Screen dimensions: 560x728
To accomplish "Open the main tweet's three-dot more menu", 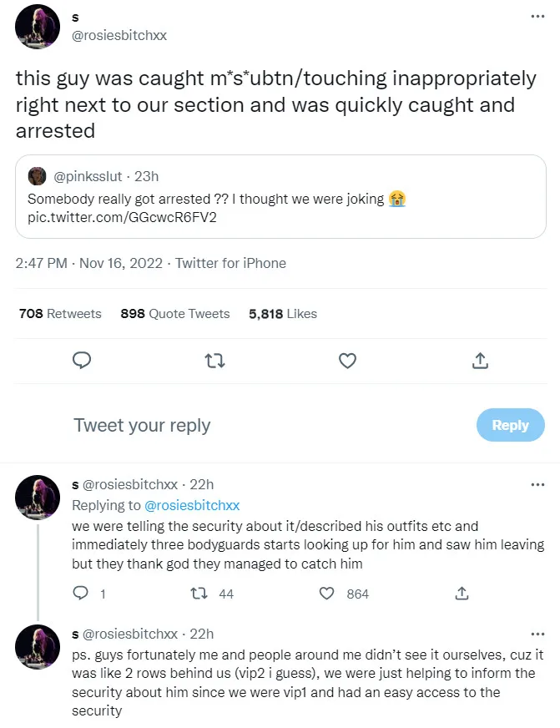I will click(x=537, y=16).
